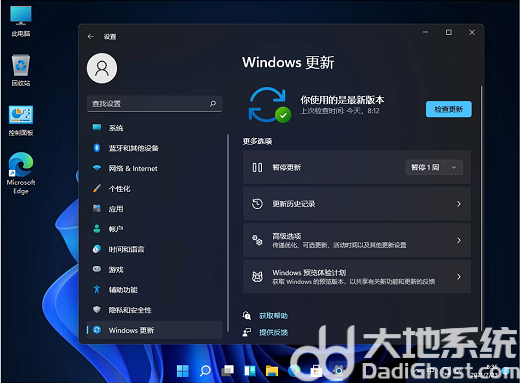Click the pause icon beside 暂停更新
520x383 pixels.
pyautogui.click(x=257, y=167)
